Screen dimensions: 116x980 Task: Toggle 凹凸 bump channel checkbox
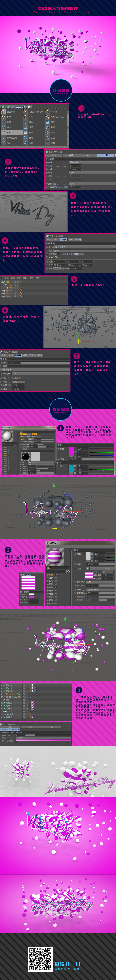[56, 597]
